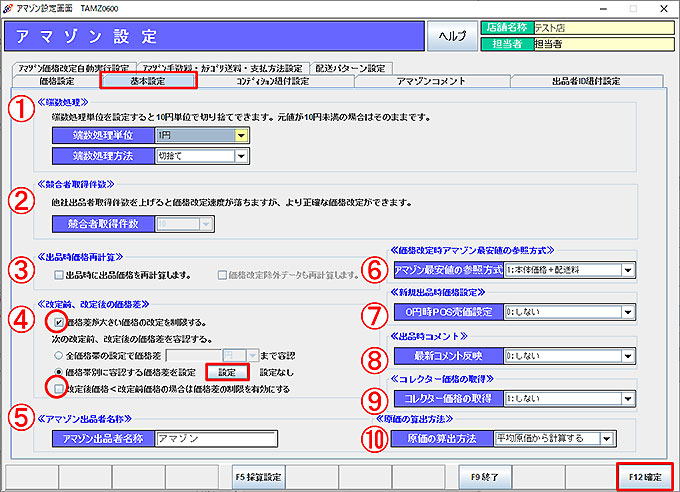The height and width of the screenshot is (492, 680).
Task: Click the 店舗名称 field showing テスト店
Action: pyautogui.click(x=604, y=28)
